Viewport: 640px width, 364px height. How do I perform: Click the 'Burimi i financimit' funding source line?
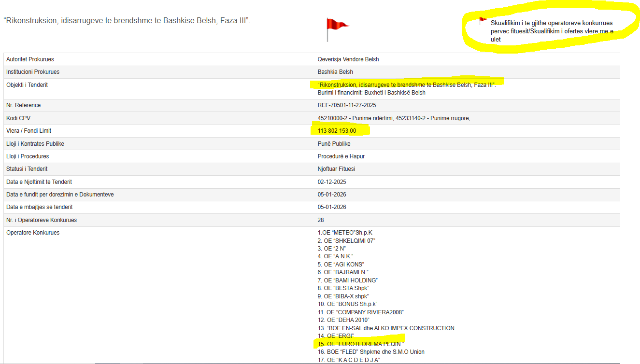[371, 93]
